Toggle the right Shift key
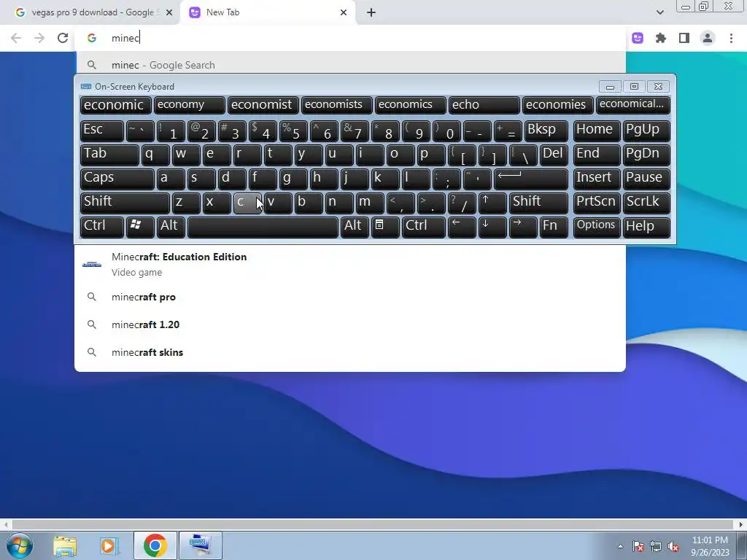 [x=538, y=203]
